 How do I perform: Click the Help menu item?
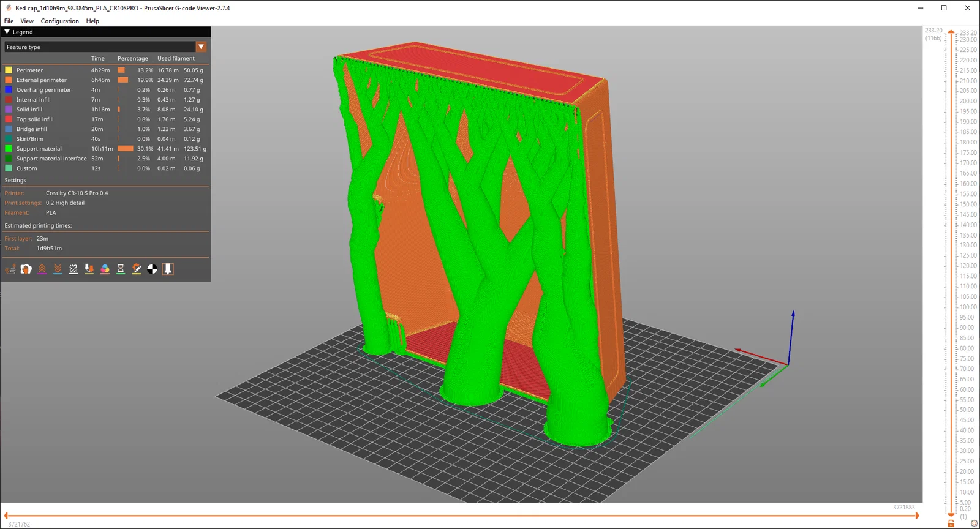click(x=92, y=21)
